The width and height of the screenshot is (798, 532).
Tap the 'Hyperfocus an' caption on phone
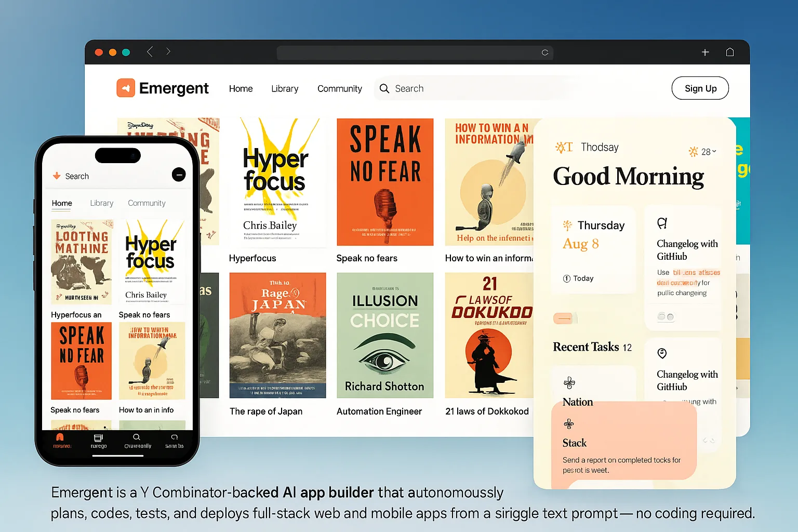pos(76,315)
